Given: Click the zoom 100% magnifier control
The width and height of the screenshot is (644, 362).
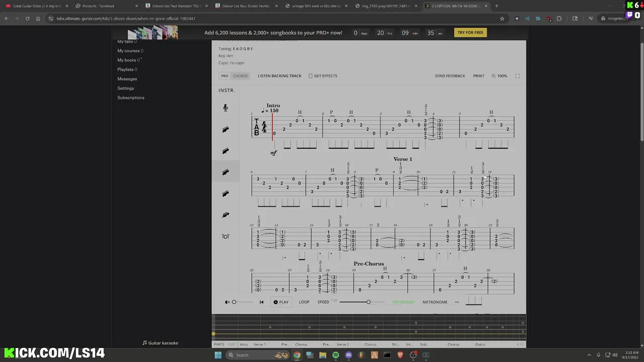Looking at the screenshot, I should point(499,76).
